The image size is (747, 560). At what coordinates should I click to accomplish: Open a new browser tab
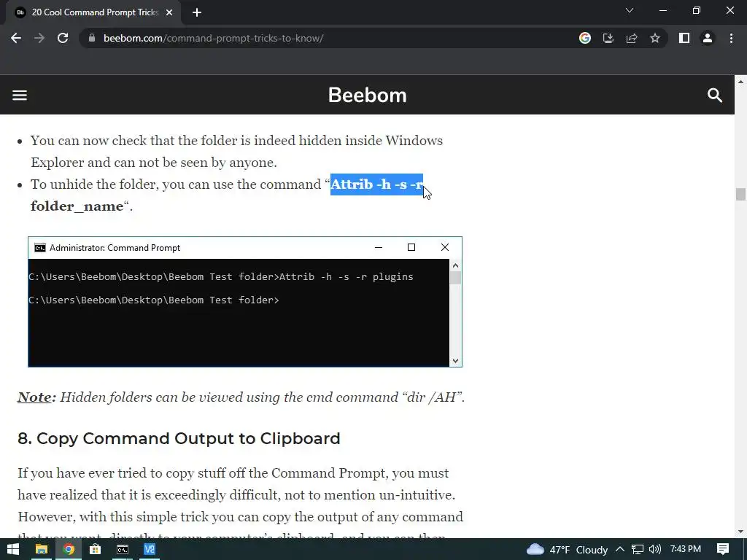click(x=197, y=12)
